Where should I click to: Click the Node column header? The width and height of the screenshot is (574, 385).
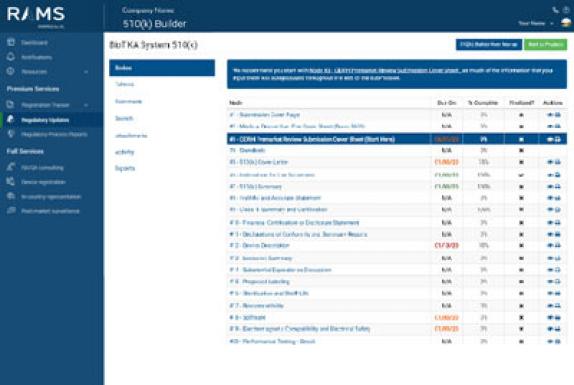[236, 103]
